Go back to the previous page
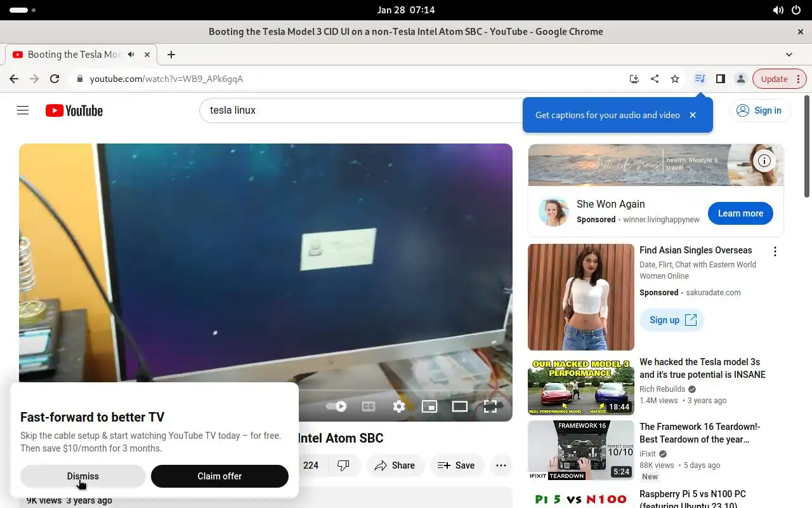The height and width of the screenshot is (508, 812). [14, 79]
